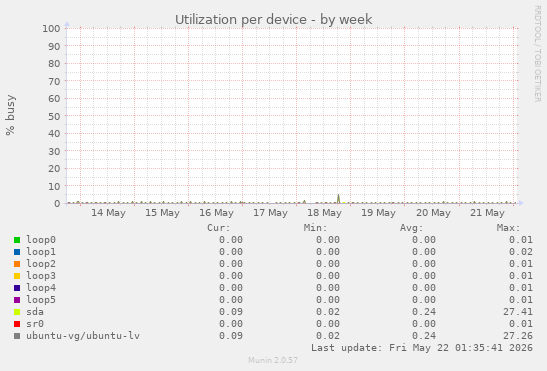Click the 10 y-axis label
Image resolution: width=547 pixels, height=371 pixels.
pos(54,186)
